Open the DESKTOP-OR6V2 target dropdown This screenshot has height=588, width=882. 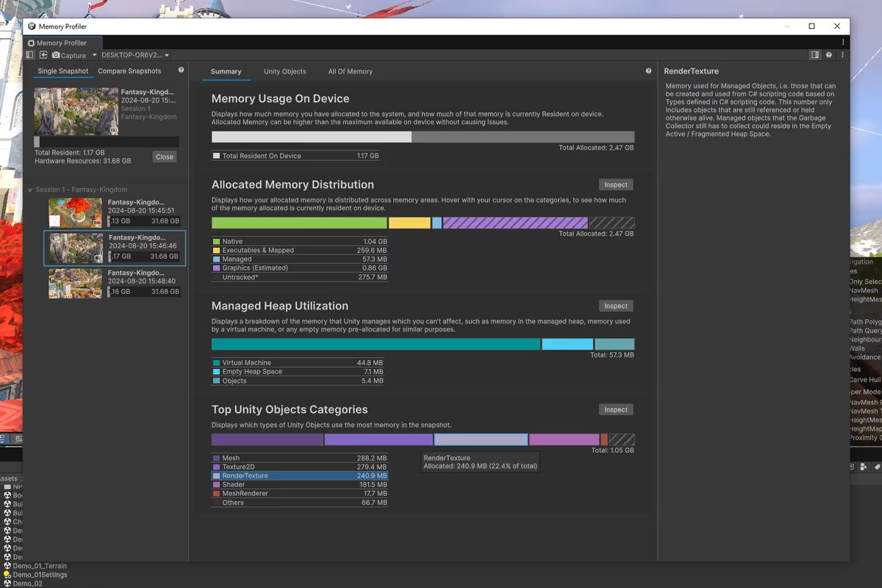coord(135,55)
